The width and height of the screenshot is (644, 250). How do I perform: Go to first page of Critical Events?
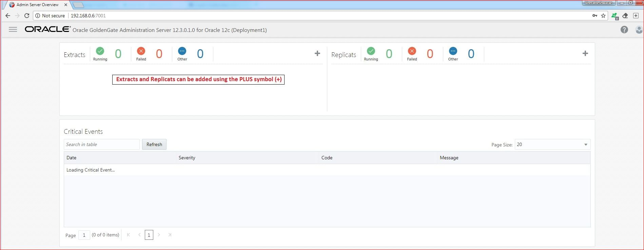pos(129,235)
